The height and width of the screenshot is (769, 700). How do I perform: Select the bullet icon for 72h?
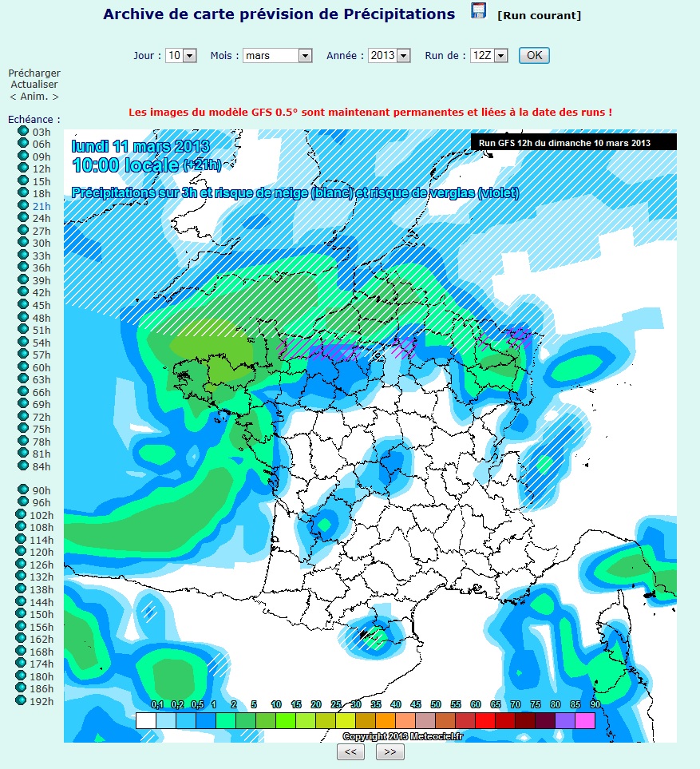(22, 416)
